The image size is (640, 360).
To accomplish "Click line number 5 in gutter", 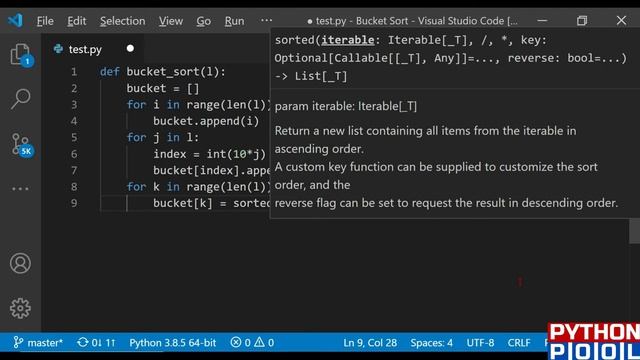I will (x=74, y=138).
